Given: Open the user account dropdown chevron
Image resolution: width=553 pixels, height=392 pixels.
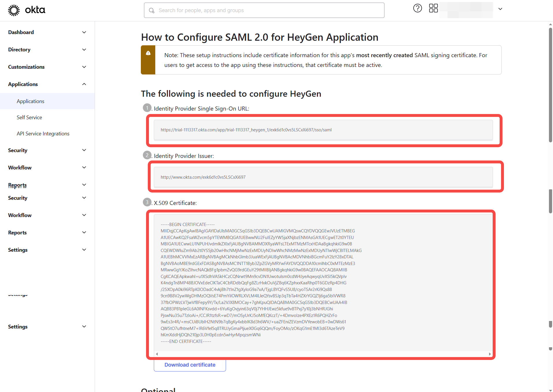Looking at the screenshot, I should (x=500, y=9).
